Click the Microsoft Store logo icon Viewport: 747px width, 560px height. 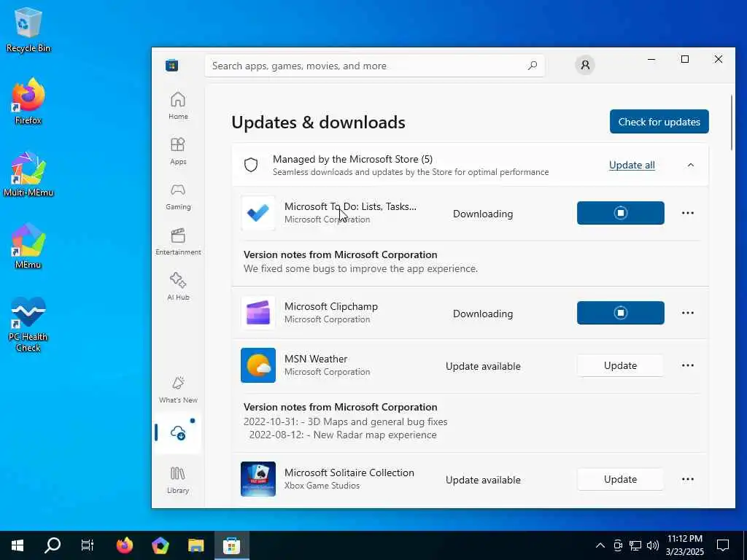pos(172,65)
